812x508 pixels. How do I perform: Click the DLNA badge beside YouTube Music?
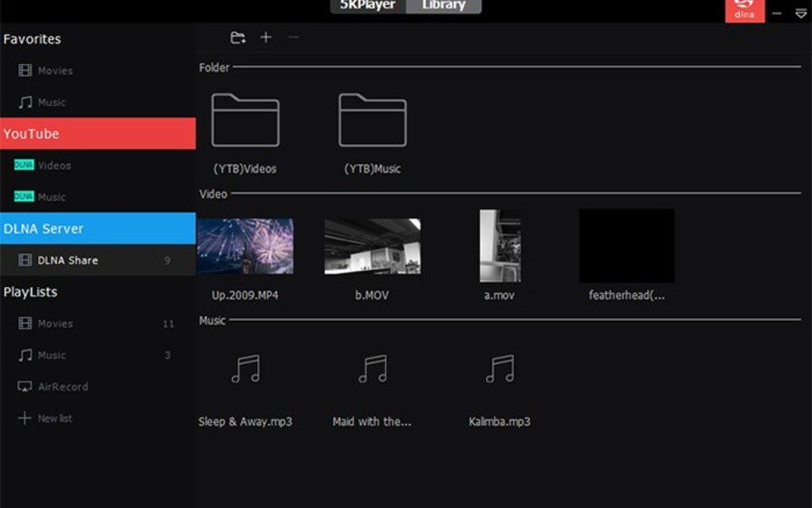[24, 196]
